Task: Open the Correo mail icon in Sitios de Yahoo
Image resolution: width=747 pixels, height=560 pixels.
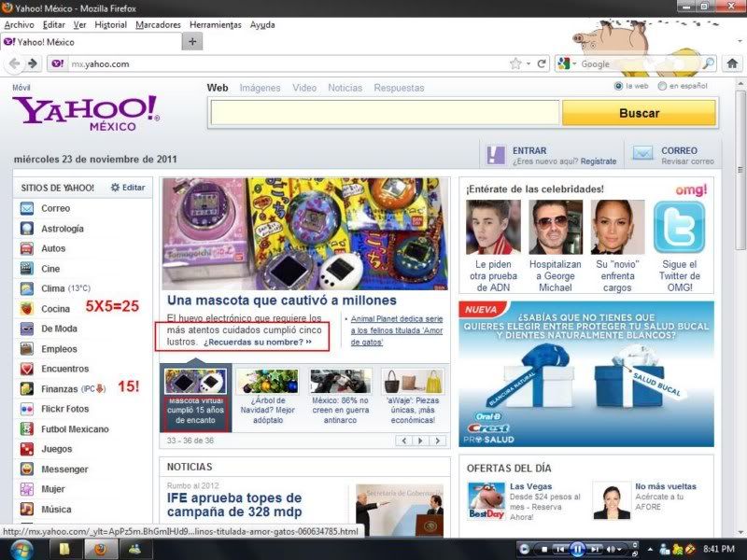Action: [x=27, y=208]
